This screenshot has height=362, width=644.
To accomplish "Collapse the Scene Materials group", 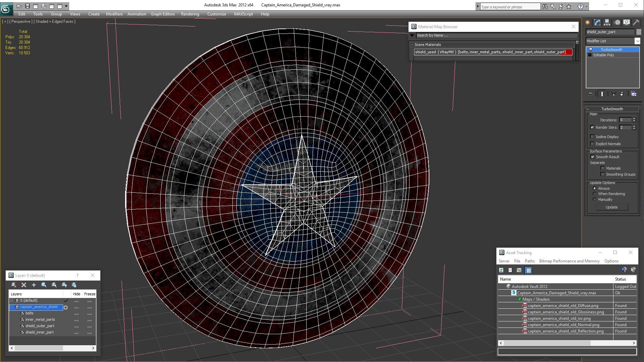I will (412, 45).
